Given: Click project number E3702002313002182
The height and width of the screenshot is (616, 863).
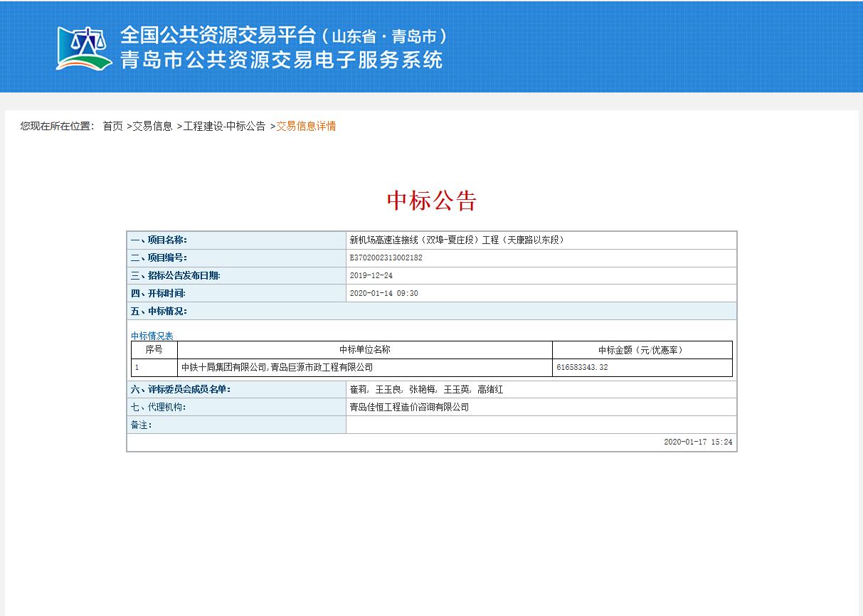Looking at the screenshot, I should 386,258.
